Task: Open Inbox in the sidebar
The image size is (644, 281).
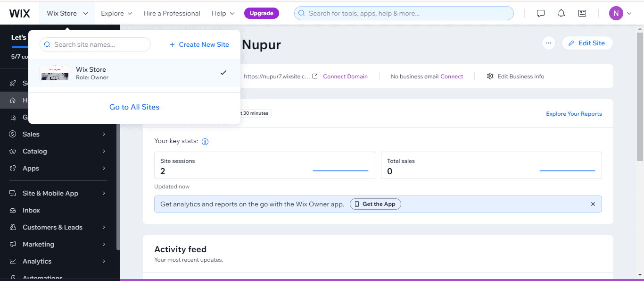Action: 31,210
